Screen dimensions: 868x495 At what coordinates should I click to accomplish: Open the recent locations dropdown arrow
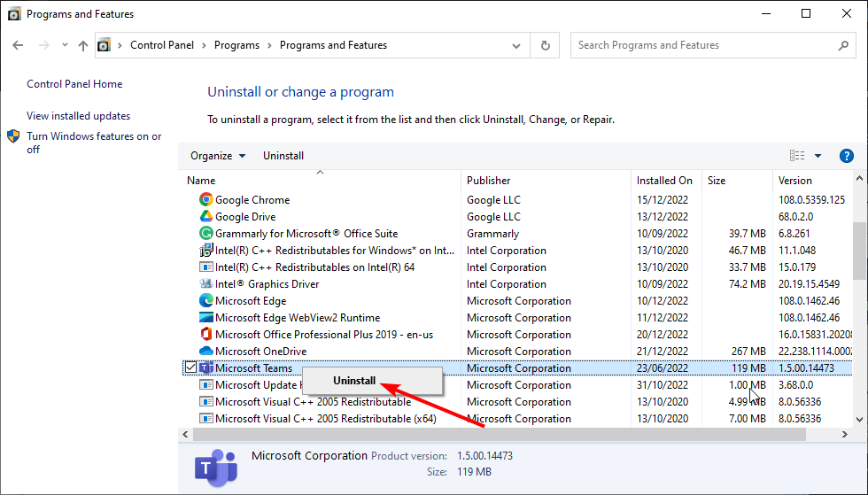[65, 45]
